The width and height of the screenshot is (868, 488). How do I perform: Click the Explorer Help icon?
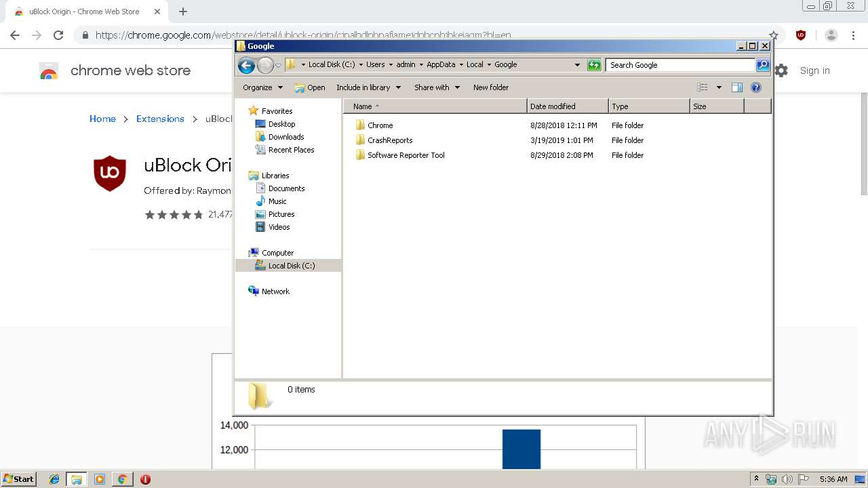[x=756, y=87]
